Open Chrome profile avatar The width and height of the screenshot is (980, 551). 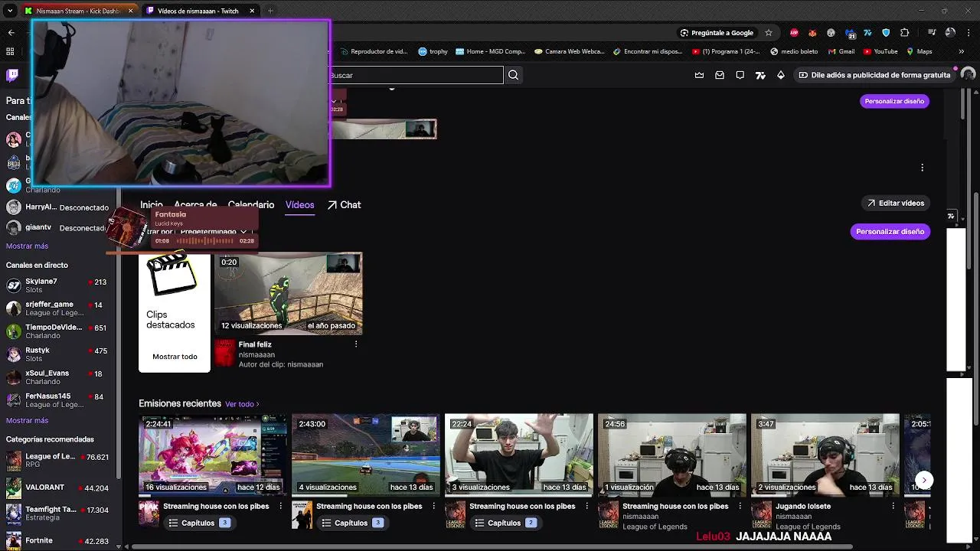[950, 33]
